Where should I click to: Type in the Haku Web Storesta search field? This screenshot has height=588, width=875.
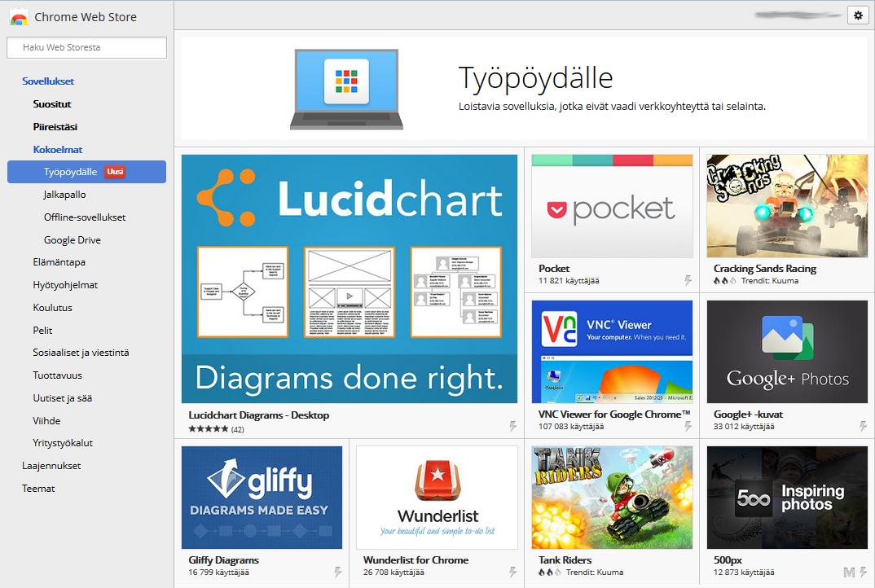pyautogui.click(x=86, y=47)
